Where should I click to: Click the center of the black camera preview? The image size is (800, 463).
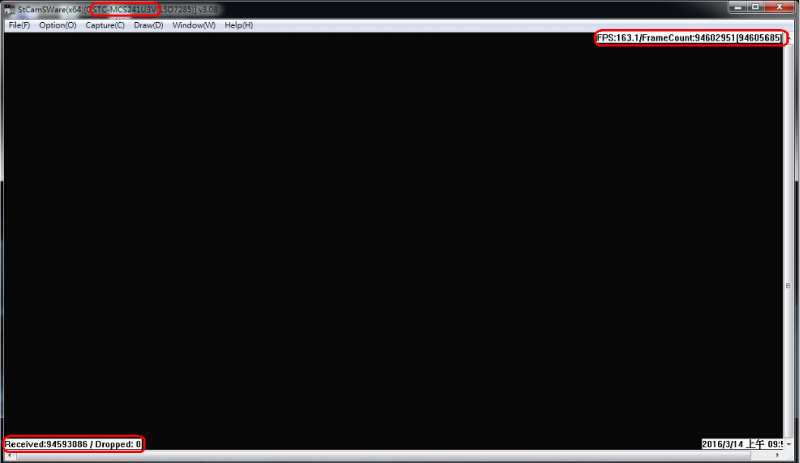pos(393,240)
